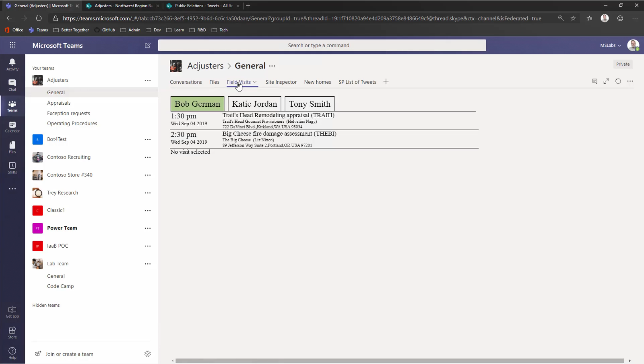
Task: Open more options for Trey Research team
Action: 148,193
